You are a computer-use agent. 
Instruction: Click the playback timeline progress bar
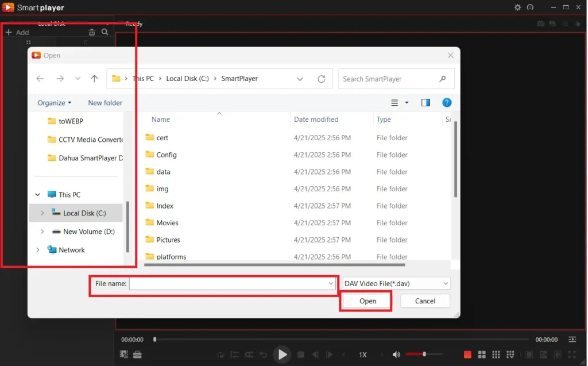(x=341, y=340)
